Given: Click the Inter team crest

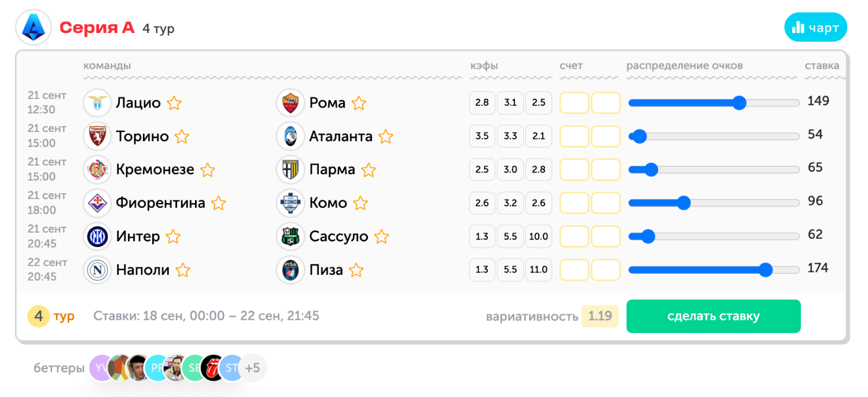Looking at the screenshot, I should pyautogui.click(x=97, y=237).
